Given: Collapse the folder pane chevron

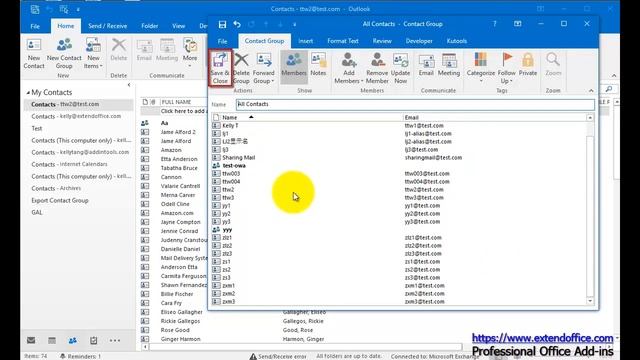Looking at the screenshot, I should 129,85.
